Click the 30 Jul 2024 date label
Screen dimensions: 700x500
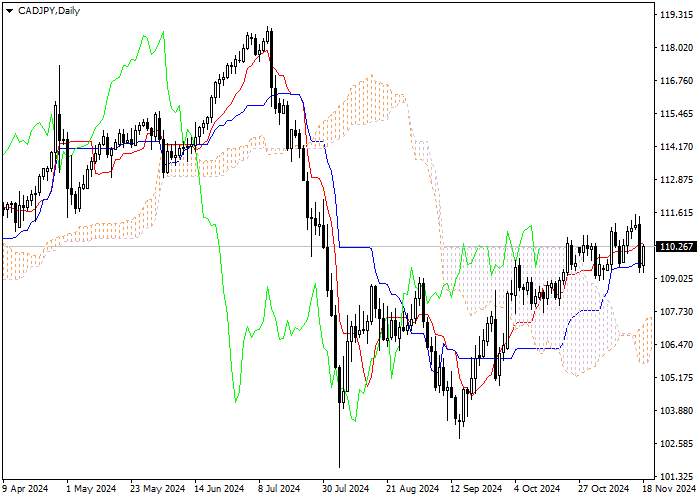pyautogui.click(x=346, y=488)
